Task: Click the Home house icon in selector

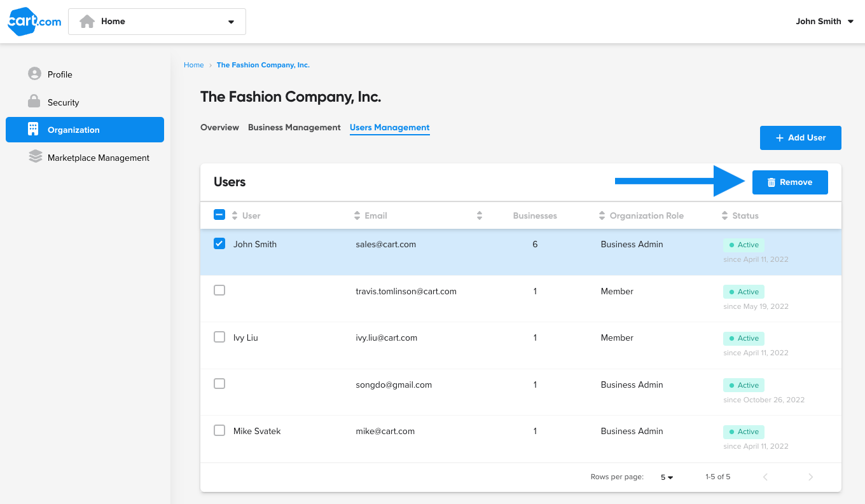Action: point(87,22)
